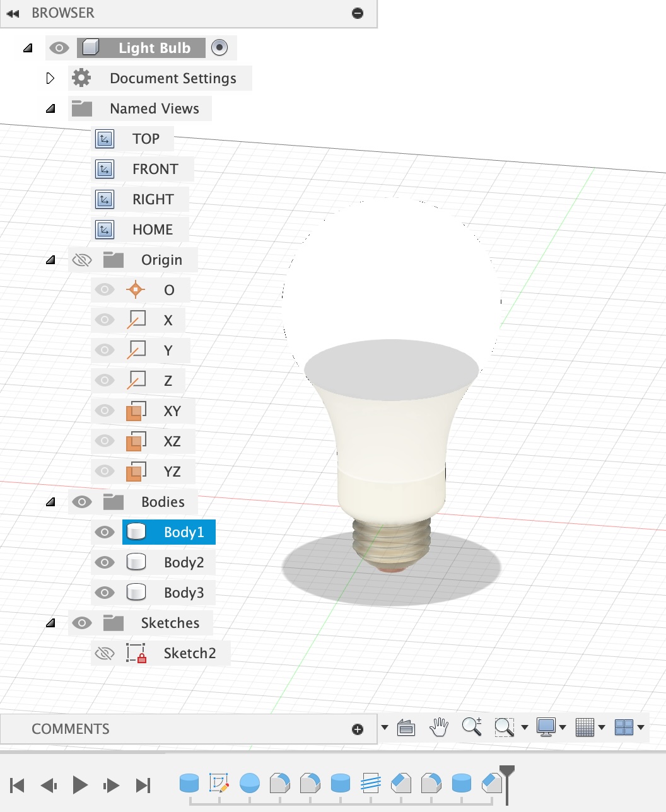Click the Pan hand tool
Image resolution: width=666 pixels, height=812 pixels.
click(x=438, y=727)
